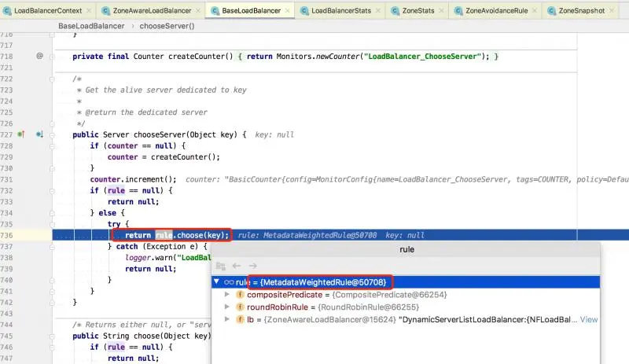Click the BaseLoadBalancer breadcrumb
Image resolution: width=629 pixels, height=364 pixels.
[x=91, y=26]
